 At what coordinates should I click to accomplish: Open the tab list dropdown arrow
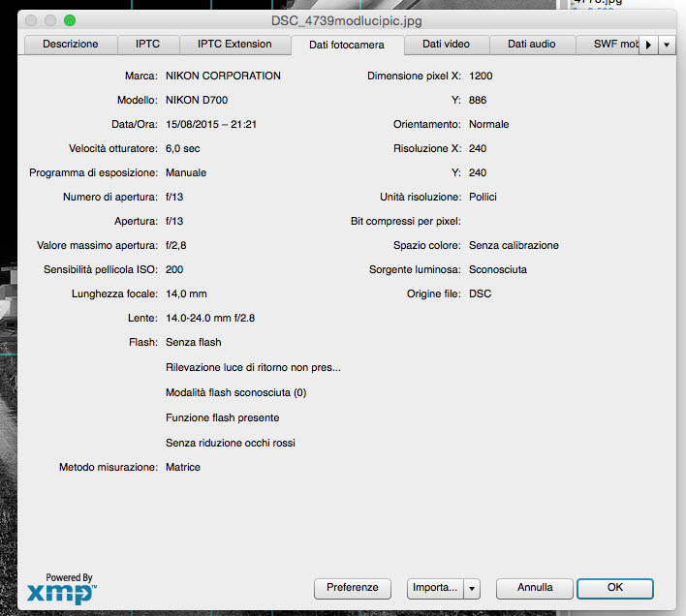coord(666,45)
